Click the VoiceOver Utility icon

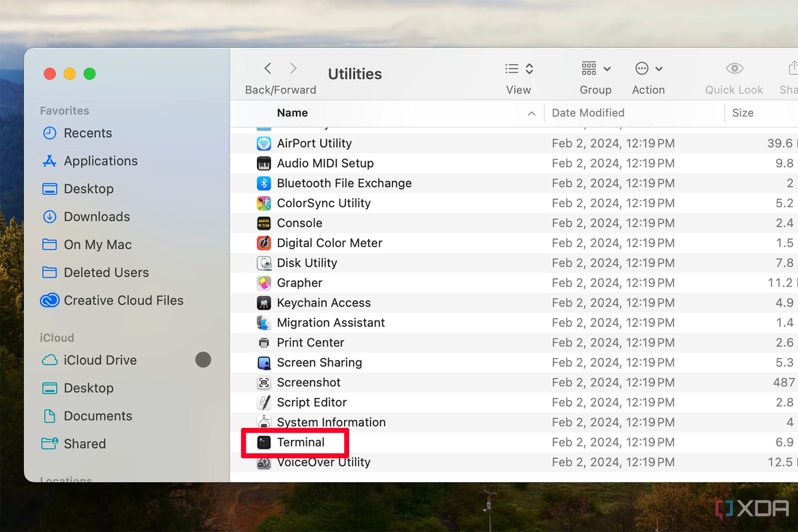pyautogui.click(x=264, y=462)
